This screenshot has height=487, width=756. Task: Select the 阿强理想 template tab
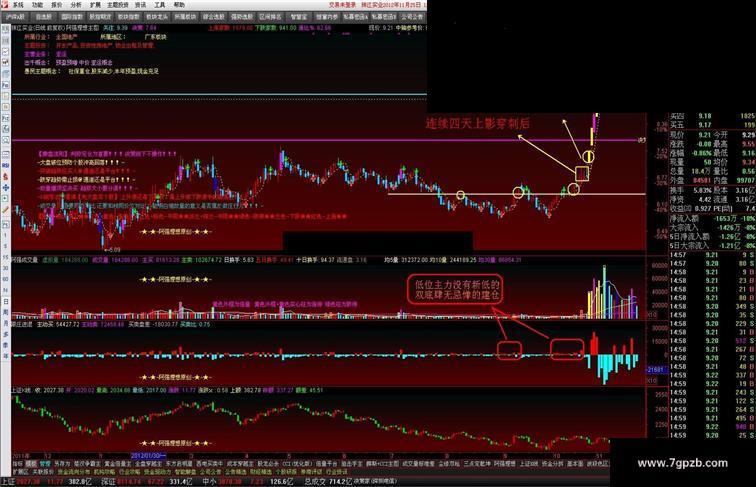505,463
